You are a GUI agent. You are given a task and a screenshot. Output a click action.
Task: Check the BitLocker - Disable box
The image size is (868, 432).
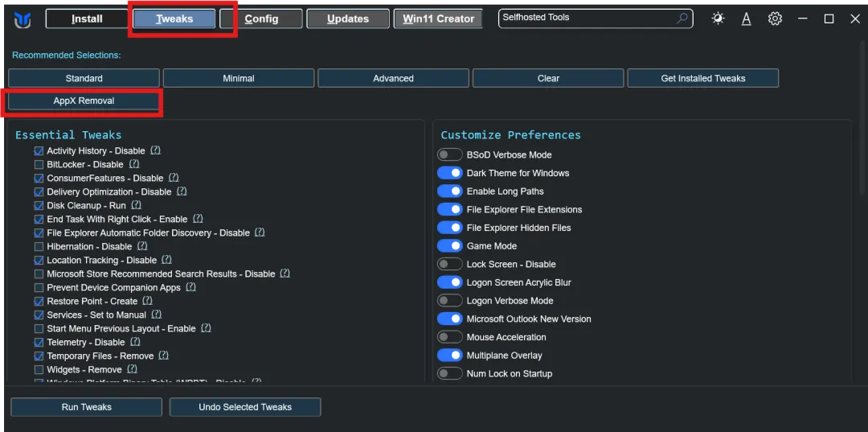point(39,164)
